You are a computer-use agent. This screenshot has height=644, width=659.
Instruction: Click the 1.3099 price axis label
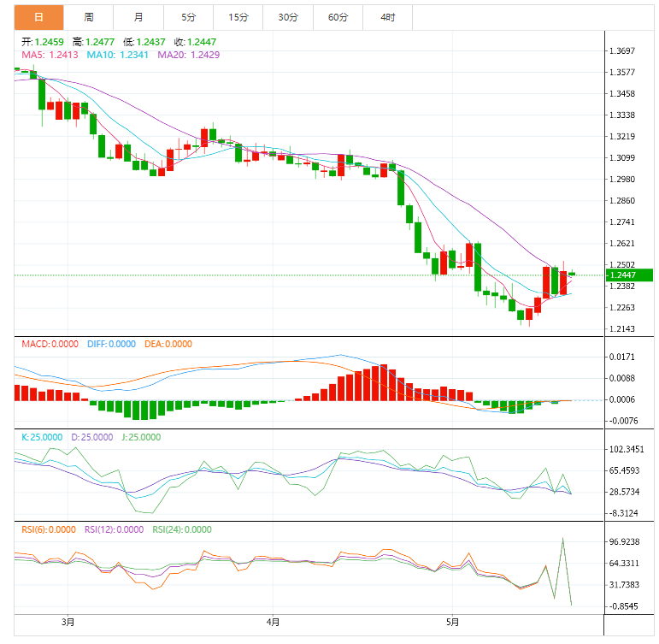coord(622,157)
